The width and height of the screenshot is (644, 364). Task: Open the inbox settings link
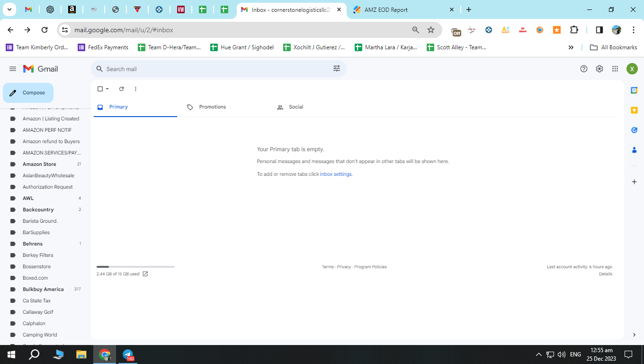click(336, 174)
